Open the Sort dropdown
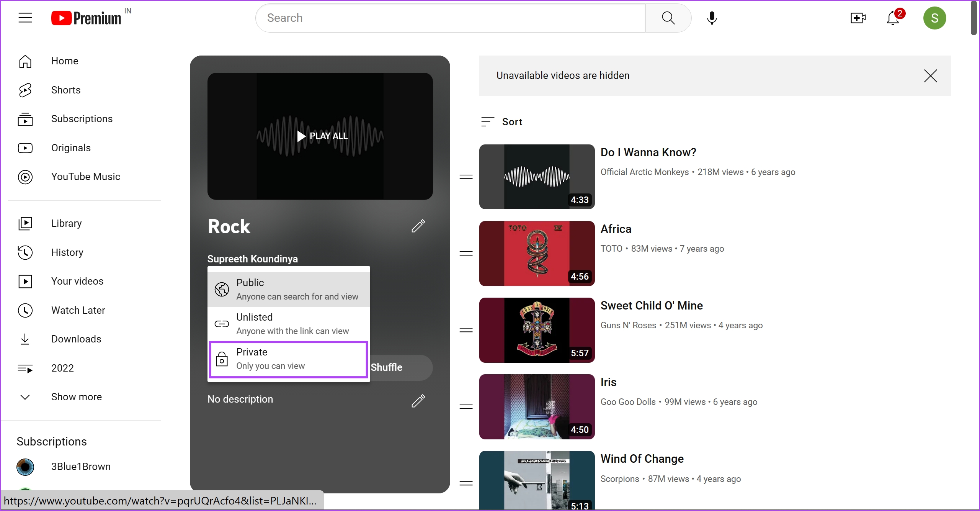The image size is (980, 511). click(x=502, y=122)
